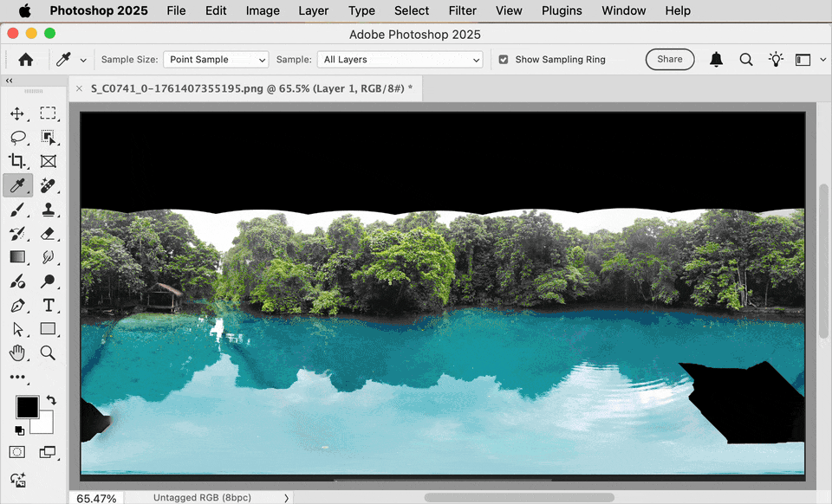Toggle the screen mode button
This screenshot has width=832, height=504.
(x=48, y=451)
